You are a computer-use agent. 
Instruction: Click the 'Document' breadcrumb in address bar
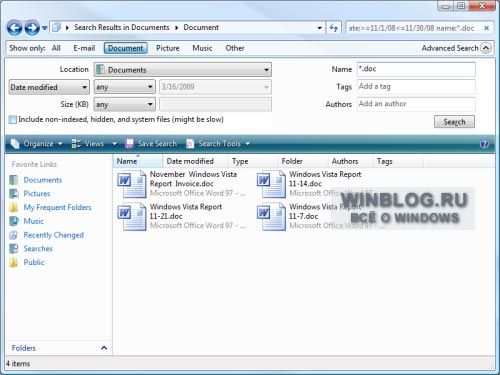click(x=201, y=28)
